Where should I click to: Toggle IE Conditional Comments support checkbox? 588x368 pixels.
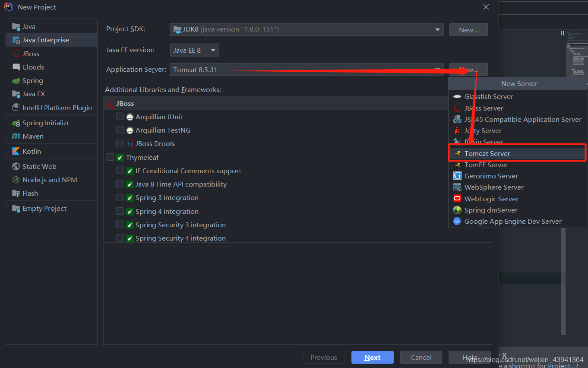pos(120,171)
